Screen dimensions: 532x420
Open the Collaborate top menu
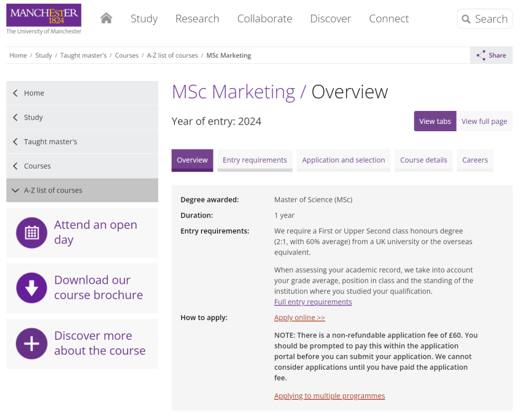coord(264,18)
